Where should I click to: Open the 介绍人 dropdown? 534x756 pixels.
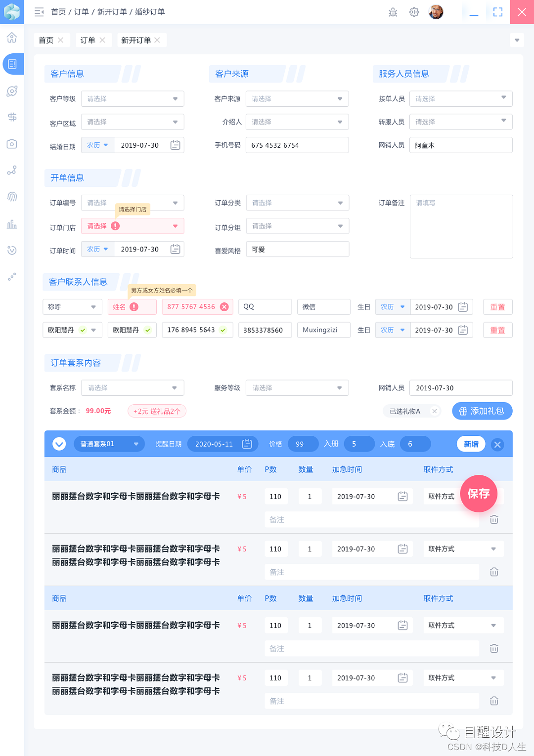tap(297, 122)
